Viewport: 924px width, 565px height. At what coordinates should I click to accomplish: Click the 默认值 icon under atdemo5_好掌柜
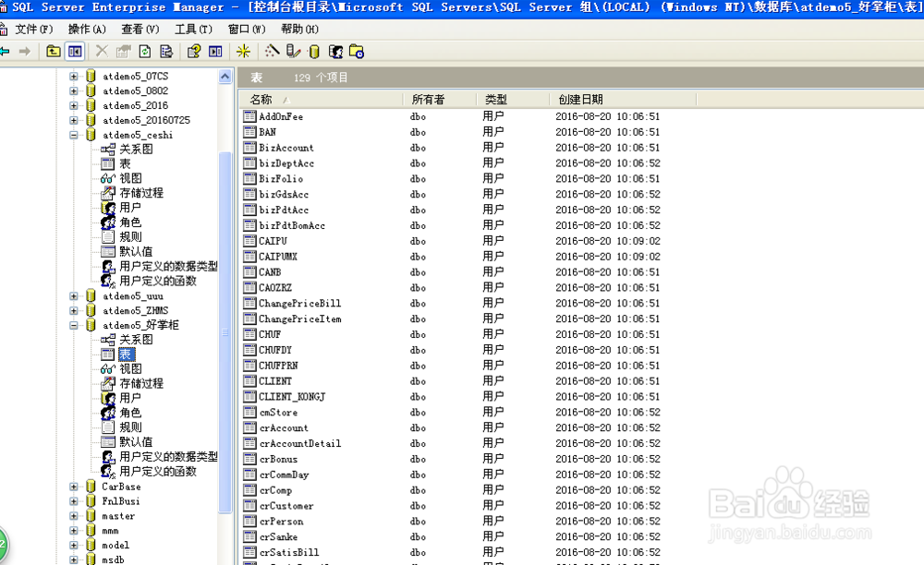point(108,442)
